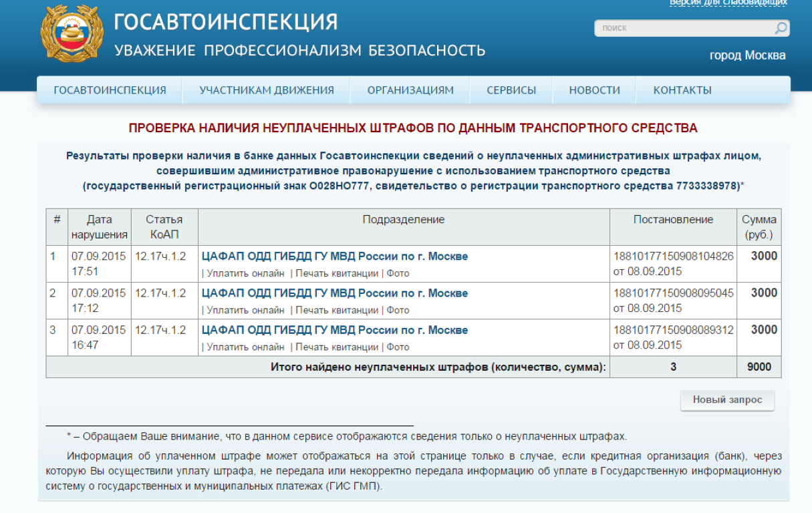Print receipt for the second fine
Image resolution: width=812 pixels, height=513 pixels.
[x=337, y=310]
